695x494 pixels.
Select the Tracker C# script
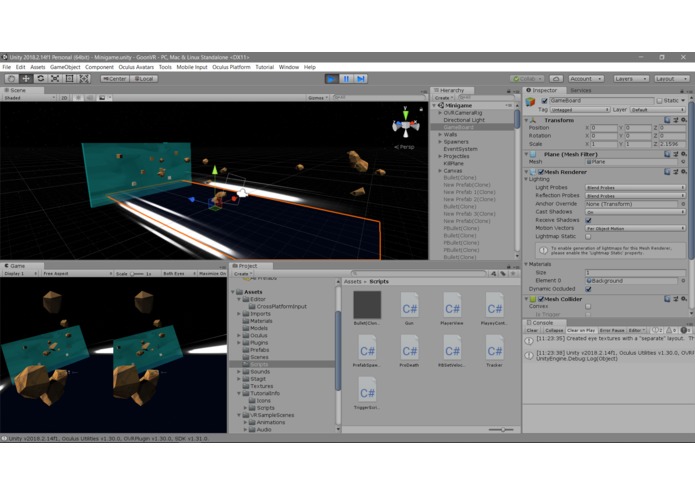point(494,351)
